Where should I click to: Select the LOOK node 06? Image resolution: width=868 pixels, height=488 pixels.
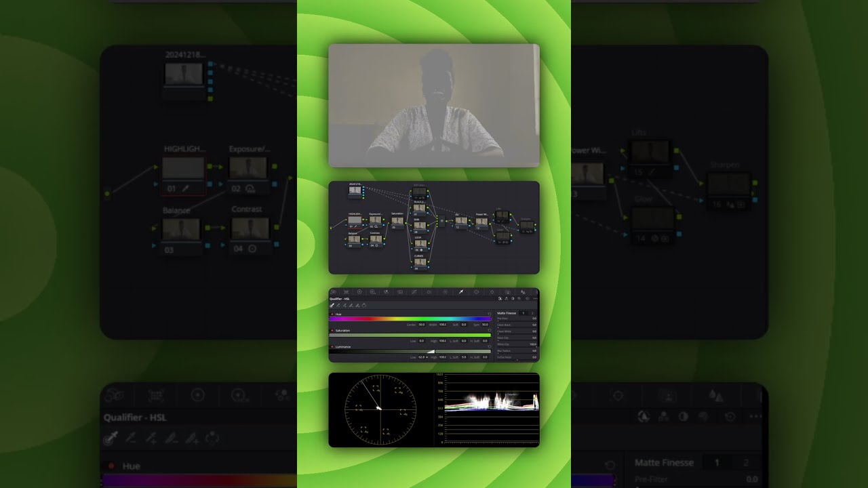point(420,245)
